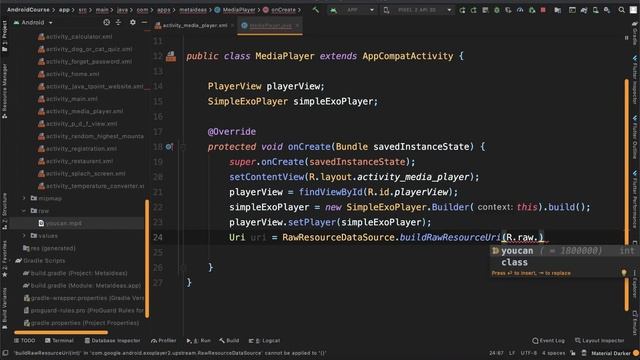
Task: Open activity_restaurant.xml file
Action: pos(79,161)
